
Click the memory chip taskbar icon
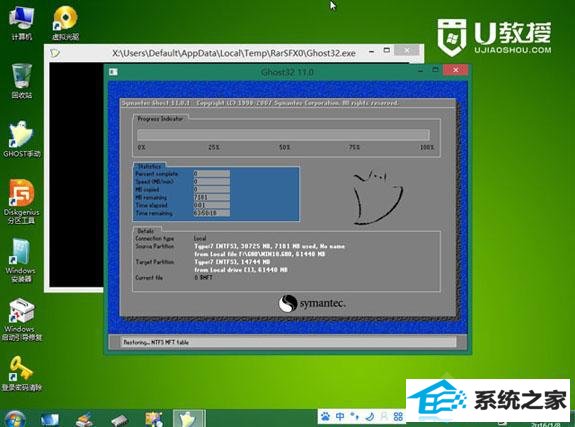pos(119,420)
